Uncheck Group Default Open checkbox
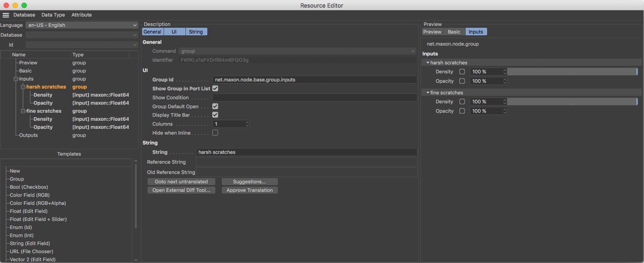This screenshot has width=644, height=263. coord(215,106)
